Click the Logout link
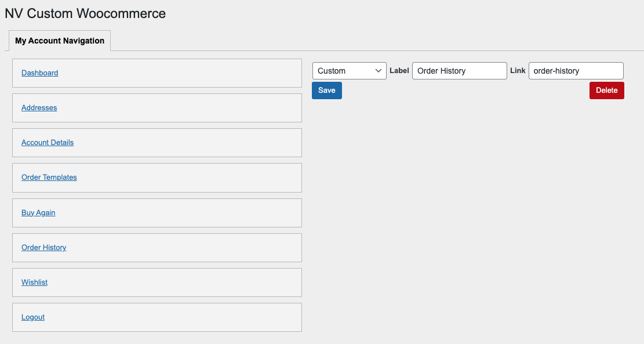644x344 pixels. click(x=33, y=317)
